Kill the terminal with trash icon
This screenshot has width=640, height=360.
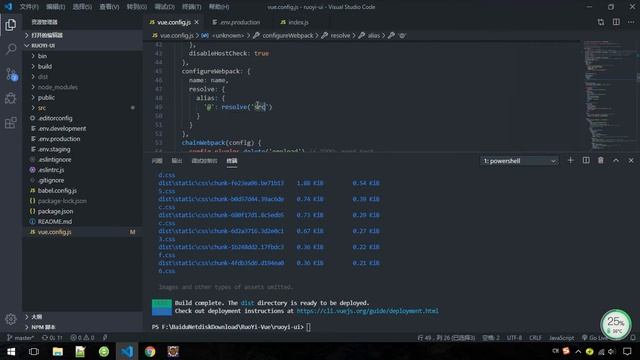point(601,160)
